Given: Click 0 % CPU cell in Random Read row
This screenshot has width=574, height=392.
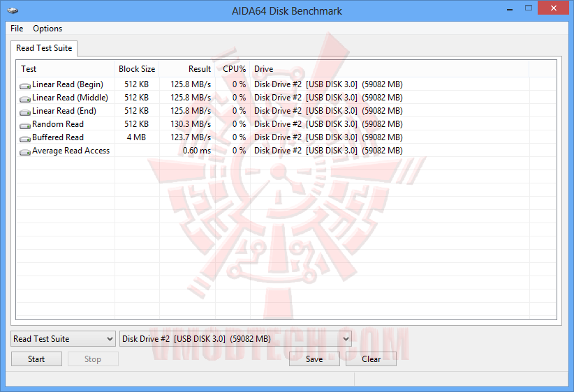Looking at the screenshot, I should coord(239,124).
